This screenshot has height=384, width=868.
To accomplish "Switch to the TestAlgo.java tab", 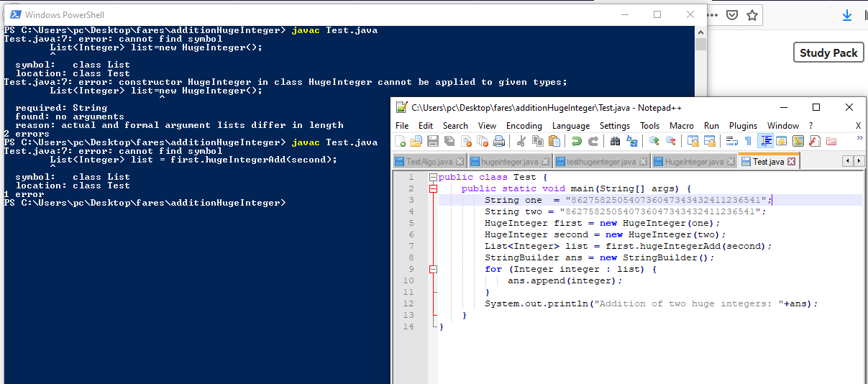I will pos(429,162).
